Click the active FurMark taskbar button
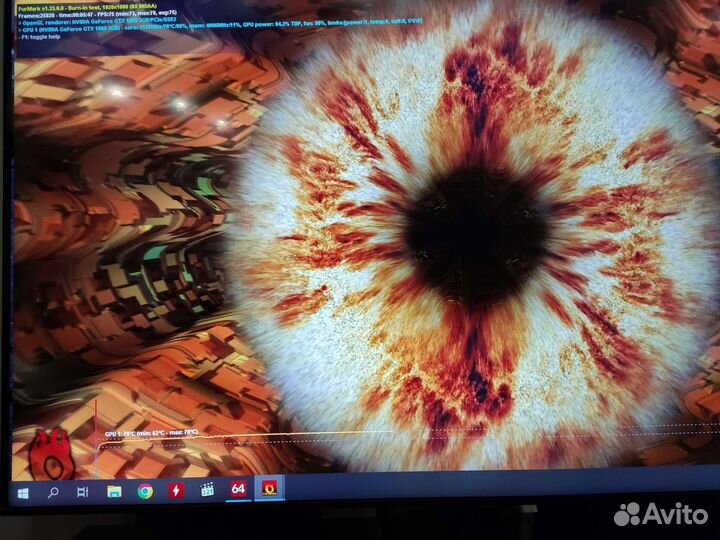Viewport: 720px width, 540px height. [269, 488]
